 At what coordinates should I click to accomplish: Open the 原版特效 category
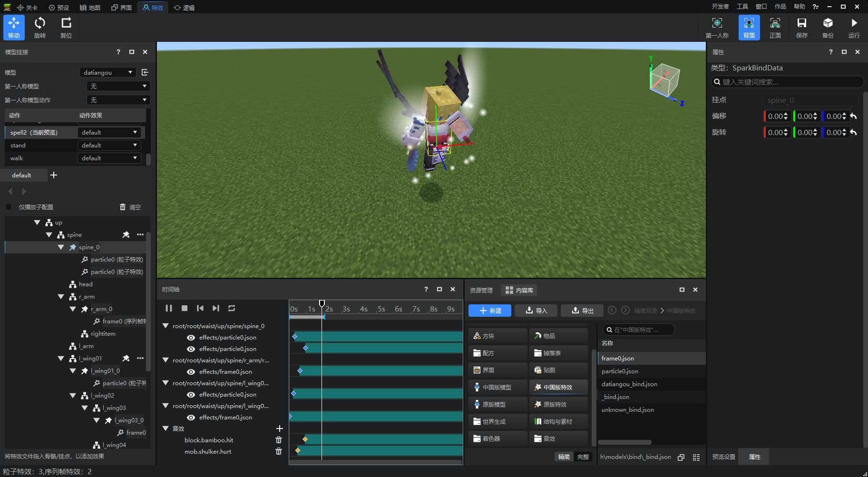click(x=558, y=404)
